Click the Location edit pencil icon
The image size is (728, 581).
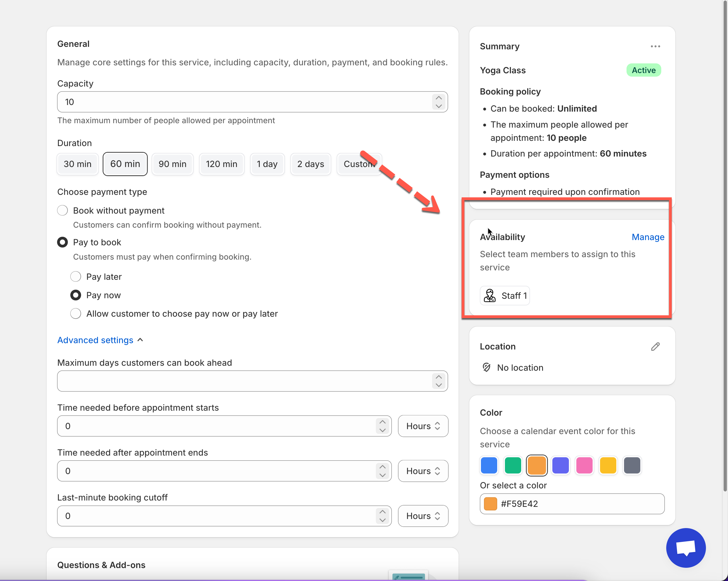655,346
